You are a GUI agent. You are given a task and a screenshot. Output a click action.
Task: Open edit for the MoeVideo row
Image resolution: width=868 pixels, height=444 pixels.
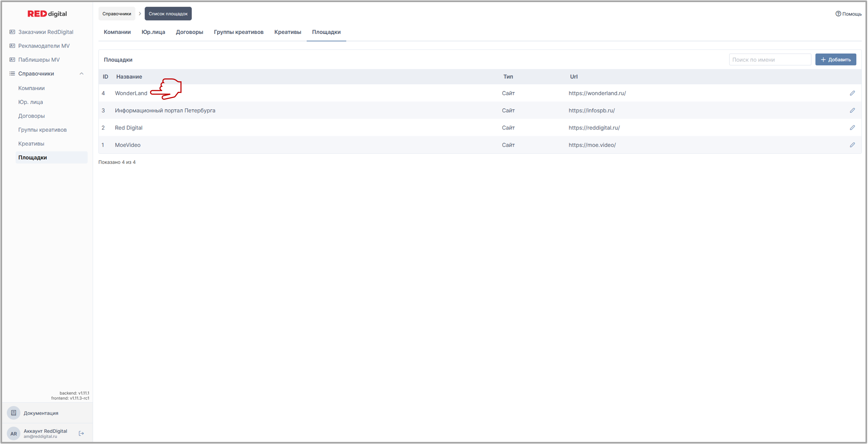852,145
